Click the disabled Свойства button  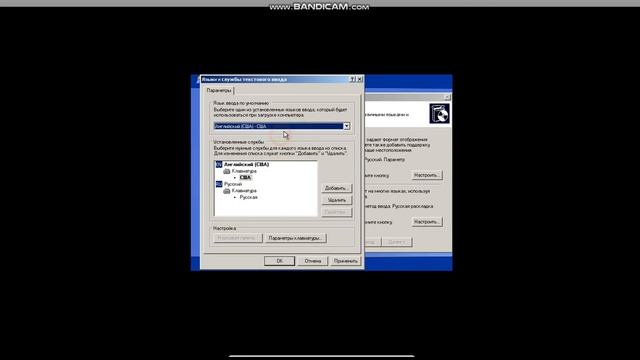click(336, 212)
